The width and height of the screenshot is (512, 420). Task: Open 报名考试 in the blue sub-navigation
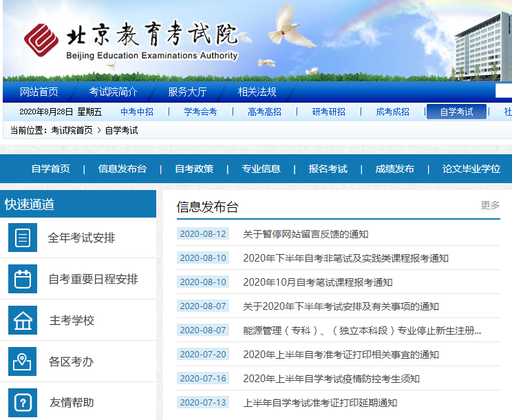point(328,169)
